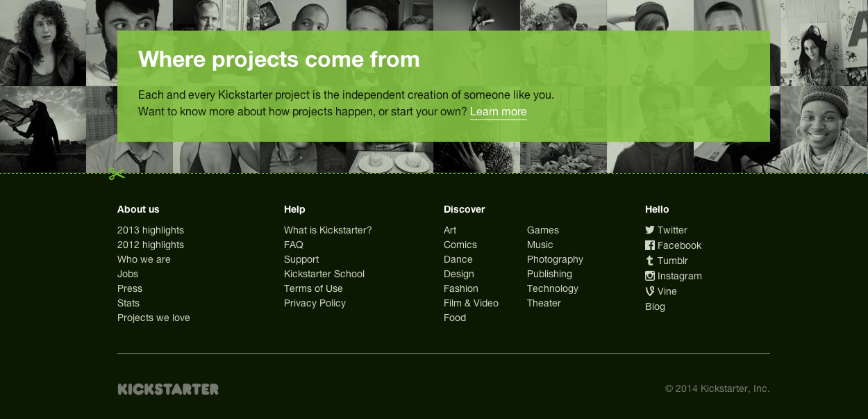
Task: Click the Vine logo icon
Action: 650,291
